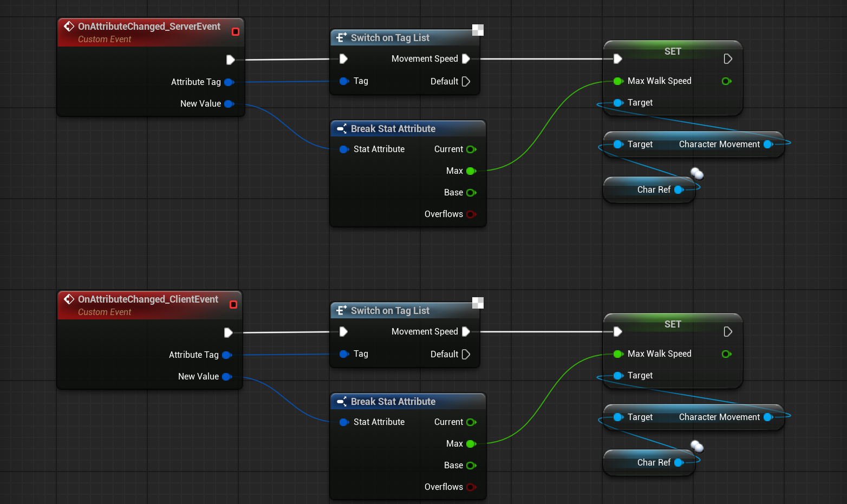Click the Default exec arrow on the upper Switch node

coord(466,81)
